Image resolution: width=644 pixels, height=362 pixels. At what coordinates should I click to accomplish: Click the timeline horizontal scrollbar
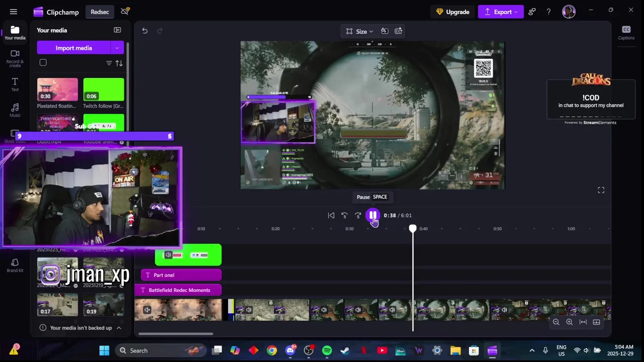(x=176, y=334)
